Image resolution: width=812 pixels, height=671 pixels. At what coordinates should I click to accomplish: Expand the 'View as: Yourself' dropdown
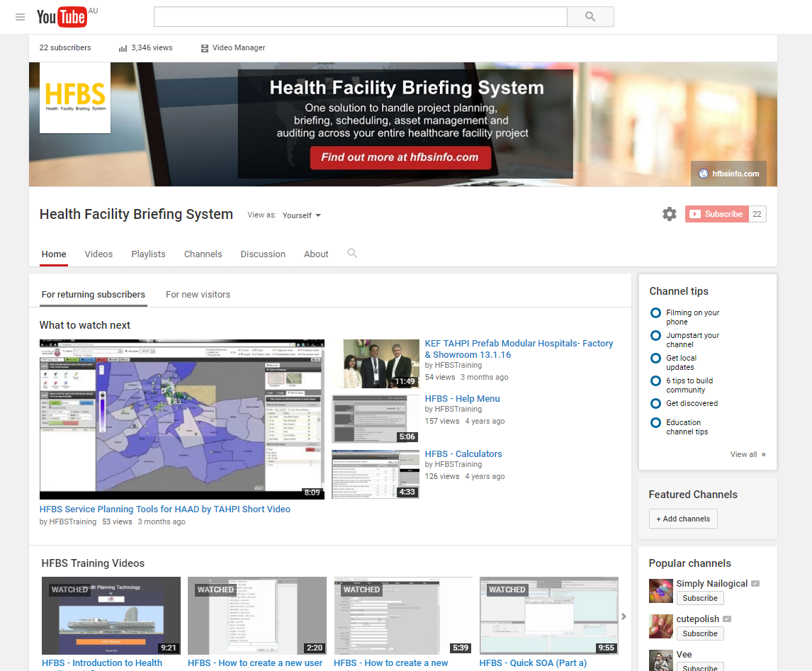point(301,215)
